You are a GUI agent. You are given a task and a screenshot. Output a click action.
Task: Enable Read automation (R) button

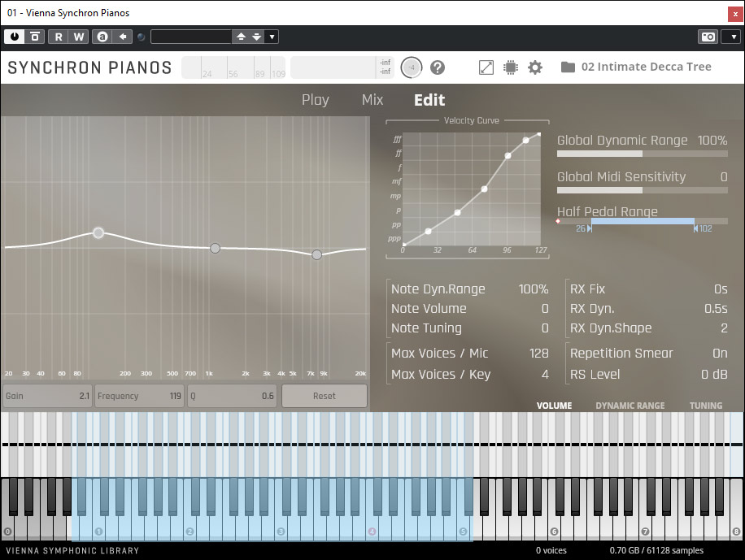tap(59, 37)
